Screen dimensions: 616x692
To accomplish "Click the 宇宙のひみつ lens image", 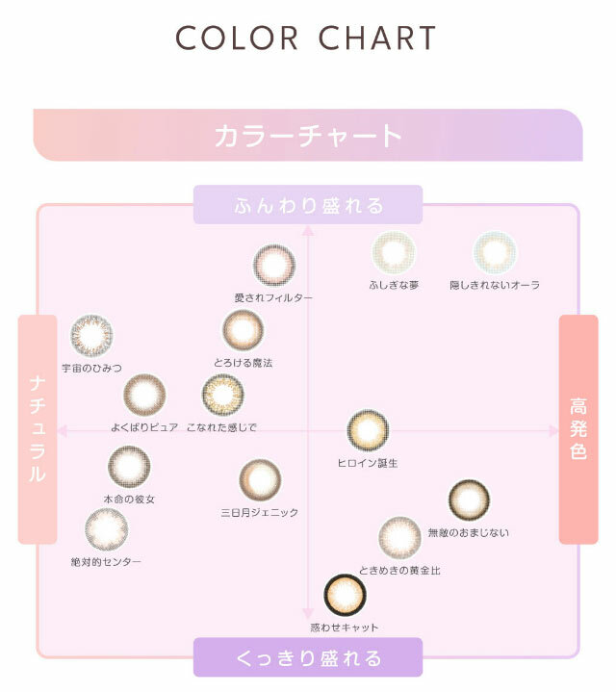I will (x=91, y=336).
